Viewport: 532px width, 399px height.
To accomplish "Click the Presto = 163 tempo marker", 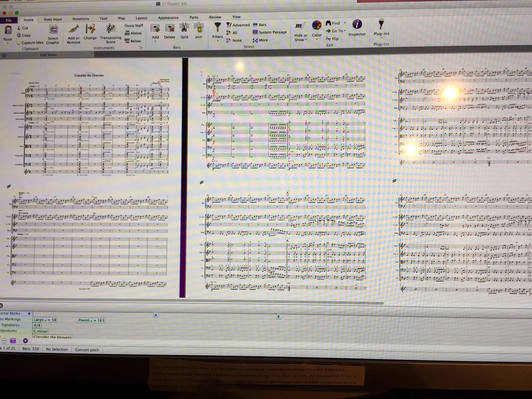I will tap(91, 320).
